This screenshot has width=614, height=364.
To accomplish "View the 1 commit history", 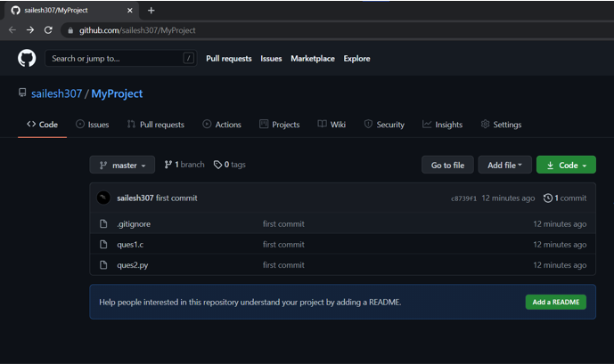I will point(565,198).
